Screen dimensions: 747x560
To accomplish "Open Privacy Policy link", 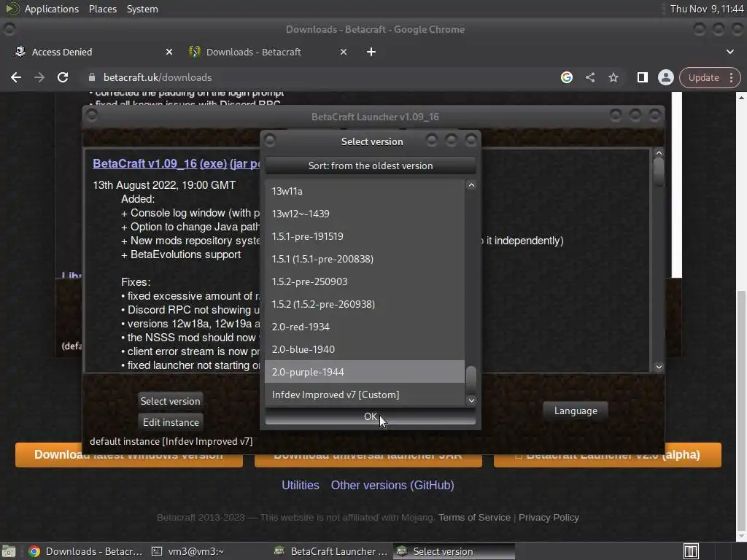I will pyautogui.click(x=549, y=518).
